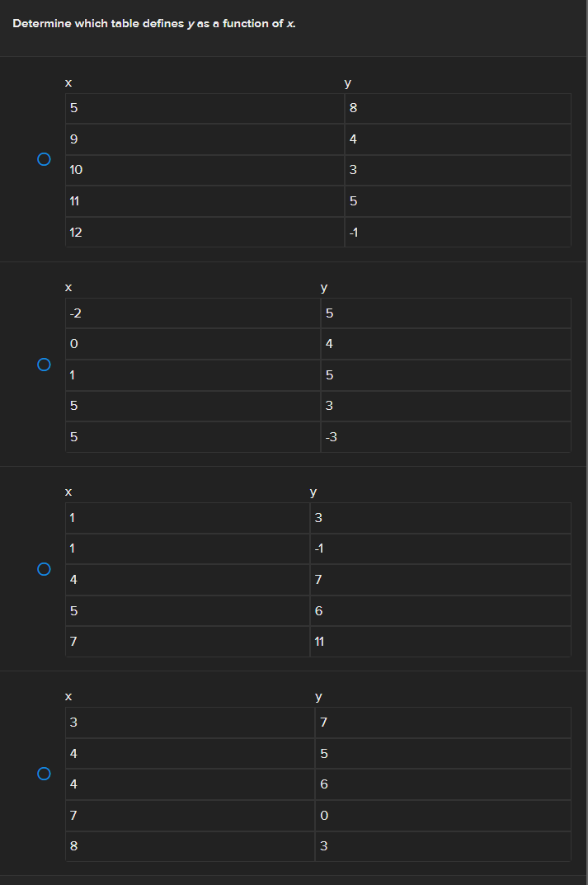Select the third table's radio button

tap(43, 568)
